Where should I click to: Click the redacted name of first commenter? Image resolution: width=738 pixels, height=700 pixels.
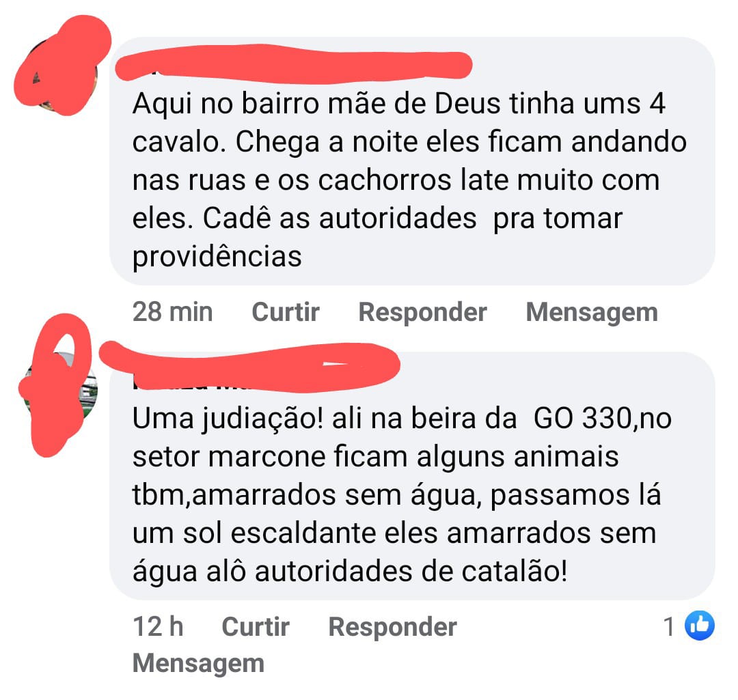(294, 64)
